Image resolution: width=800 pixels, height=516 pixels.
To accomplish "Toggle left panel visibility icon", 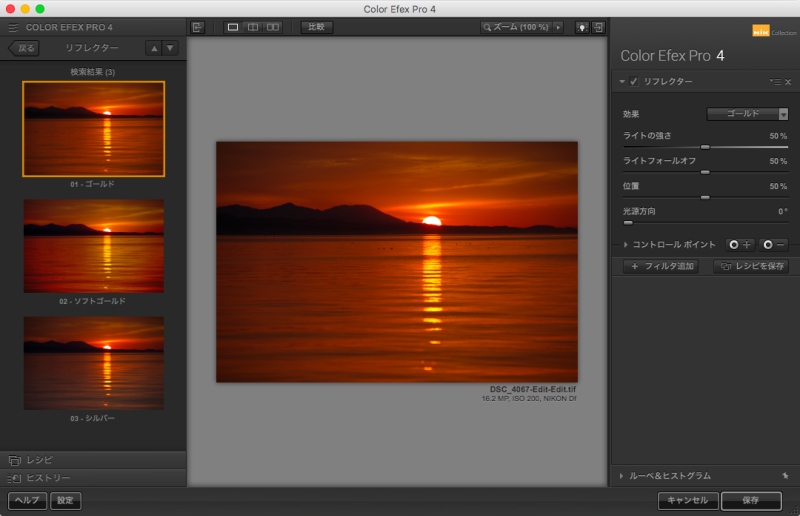I will 197,27.
